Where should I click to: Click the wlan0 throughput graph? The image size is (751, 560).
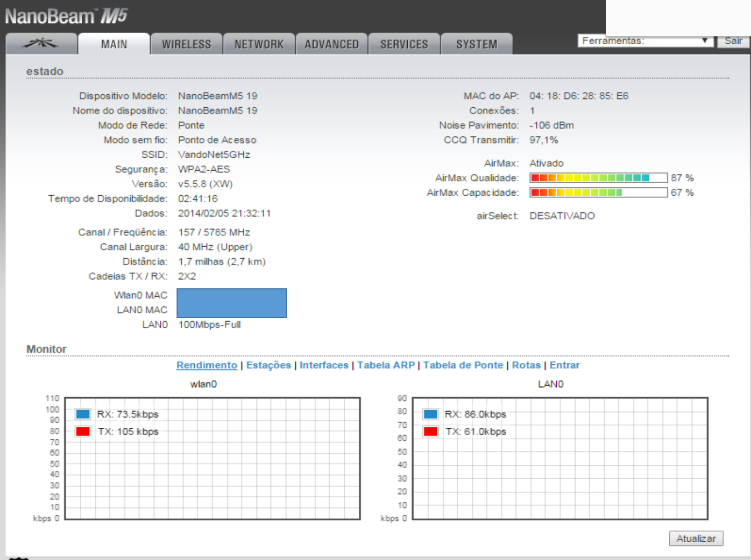212,459
